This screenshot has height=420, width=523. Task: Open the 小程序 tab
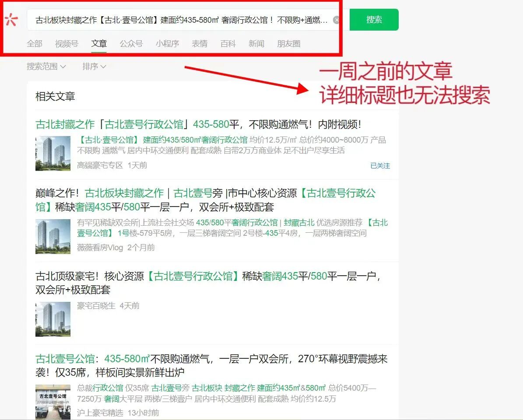point(168,44)
